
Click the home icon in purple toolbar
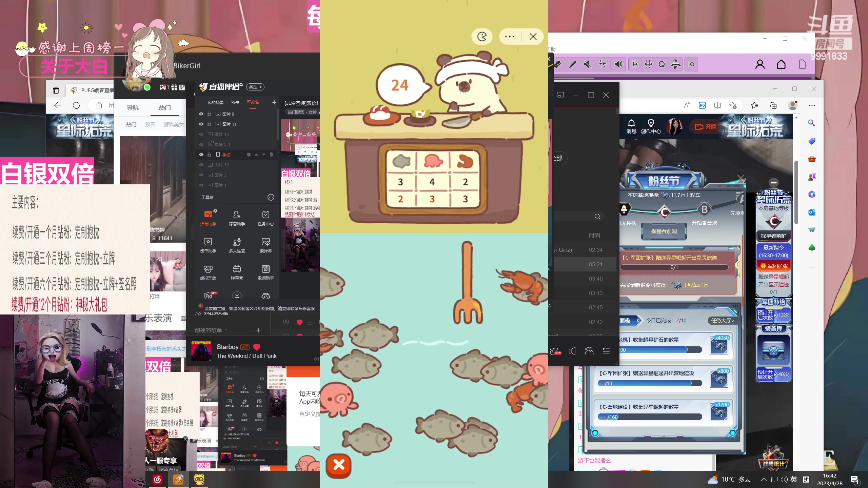click(781, 64)
